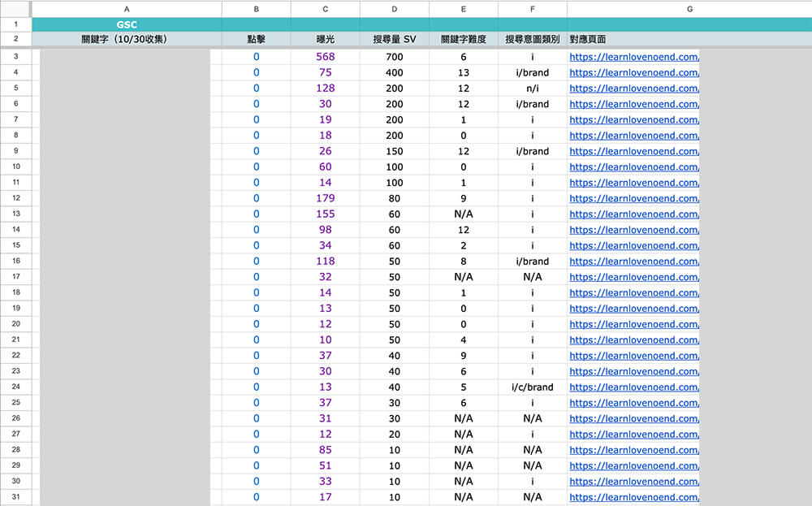Select the 搜尋量 SV header cell

395,39
